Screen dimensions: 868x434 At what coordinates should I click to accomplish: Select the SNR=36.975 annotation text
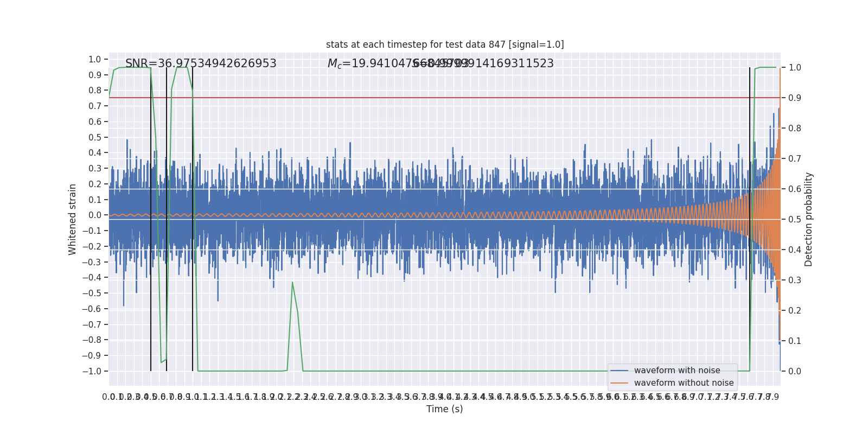pyautogui.click(x=201, y=63)
